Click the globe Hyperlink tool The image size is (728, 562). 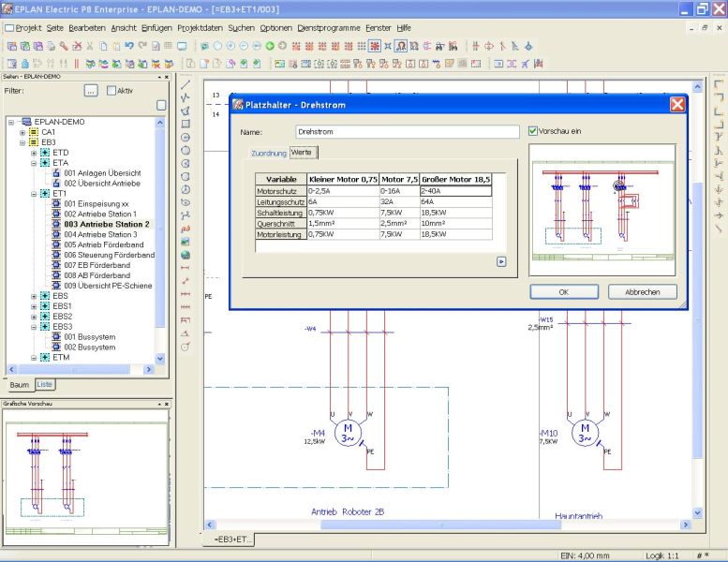tap(186, 255)
